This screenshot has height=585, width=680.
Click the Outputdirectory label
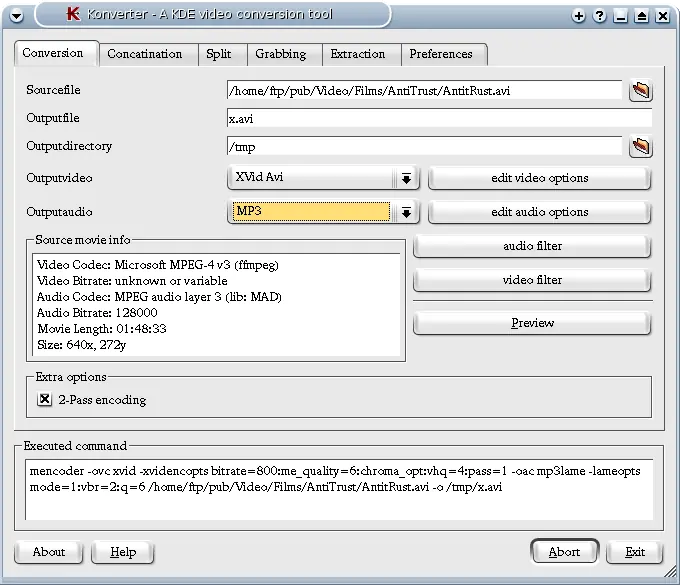69,146
